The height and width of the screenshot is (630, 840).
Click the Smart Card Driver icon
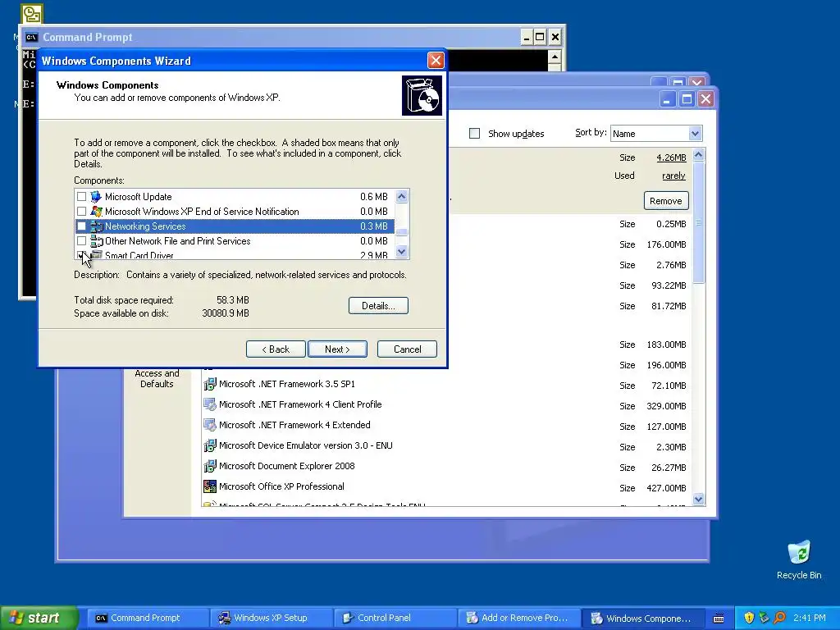96,255
